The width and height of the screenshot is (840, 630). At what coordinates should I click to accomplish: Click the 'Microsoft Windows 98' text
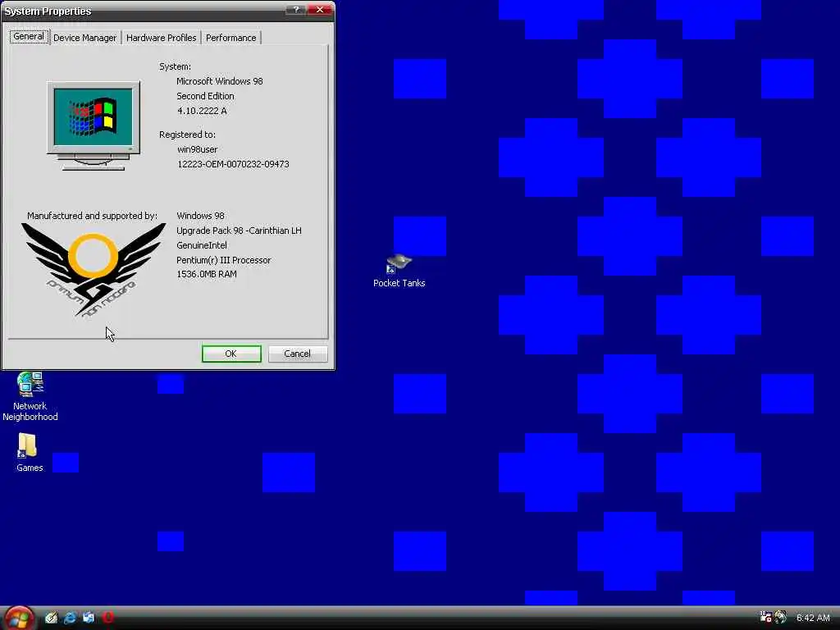[x=220, y=81]
